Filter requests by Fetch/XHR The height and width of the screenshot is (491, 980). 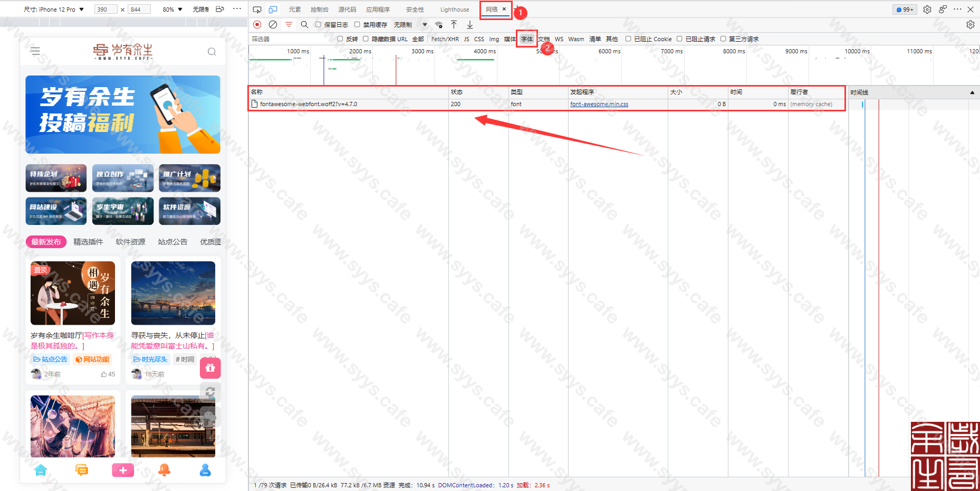[445, 39]
